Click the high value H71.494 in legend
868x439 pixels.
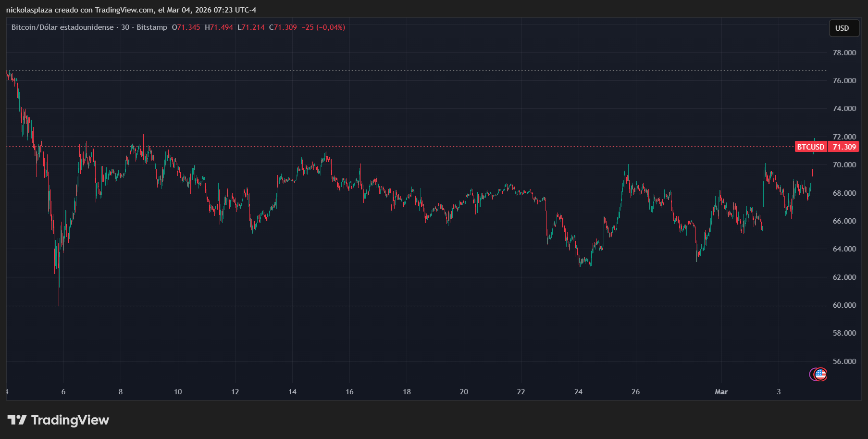pyautogui.click(x=219, y=27)
